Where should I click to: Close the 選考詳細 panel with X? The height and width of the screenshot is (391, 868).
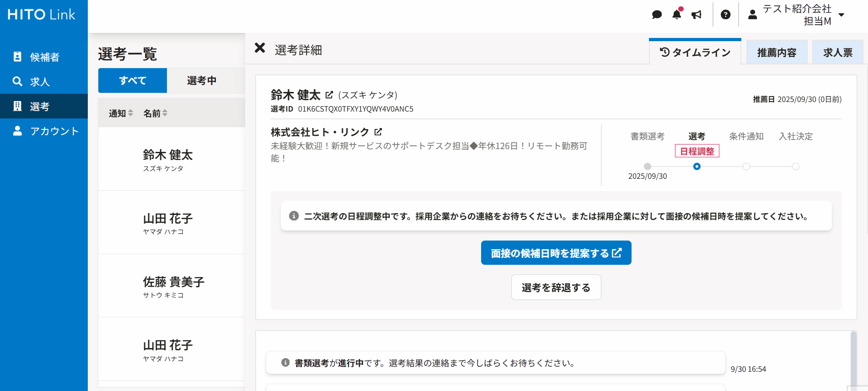(260, 48)
